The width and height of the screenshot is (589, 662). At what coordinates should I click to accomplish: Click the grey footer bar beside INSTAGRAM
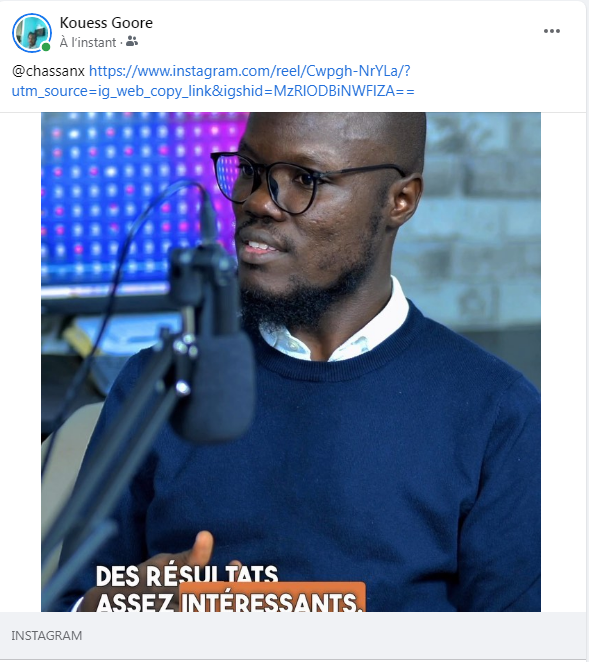[x=334, y=635]
